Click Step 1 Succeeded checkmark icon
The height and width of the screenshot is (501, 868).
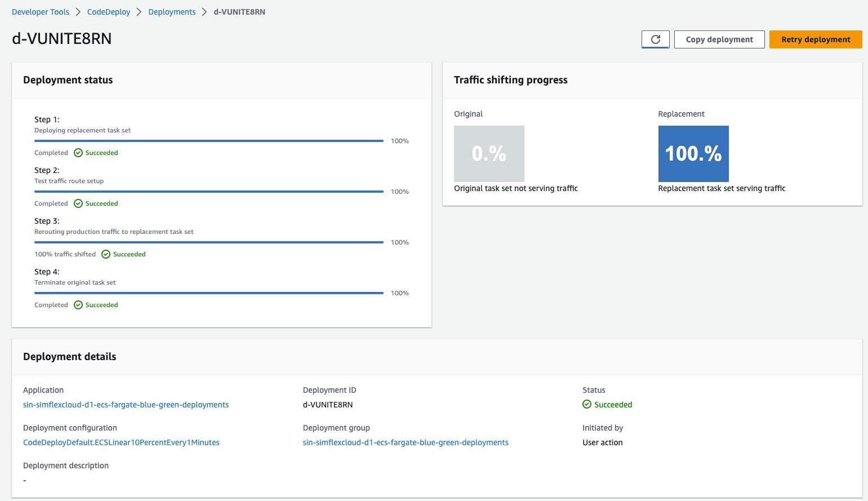(78, 153)
